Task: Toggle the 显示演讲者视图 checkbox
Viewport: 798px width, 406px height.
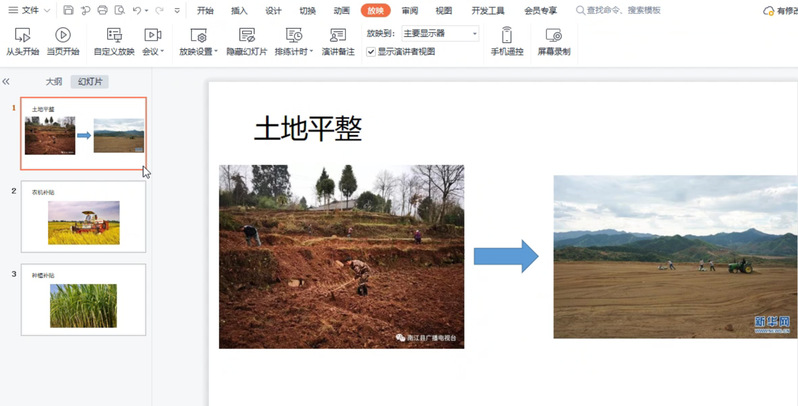Action: coord(371,51)
